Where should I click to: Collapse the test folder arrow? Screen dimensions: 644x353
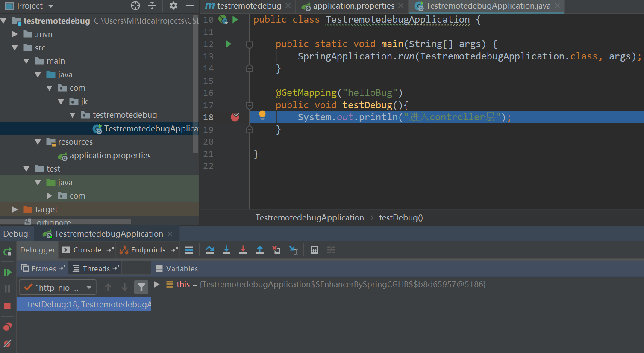pyautogui.click(x=26, y=169)
